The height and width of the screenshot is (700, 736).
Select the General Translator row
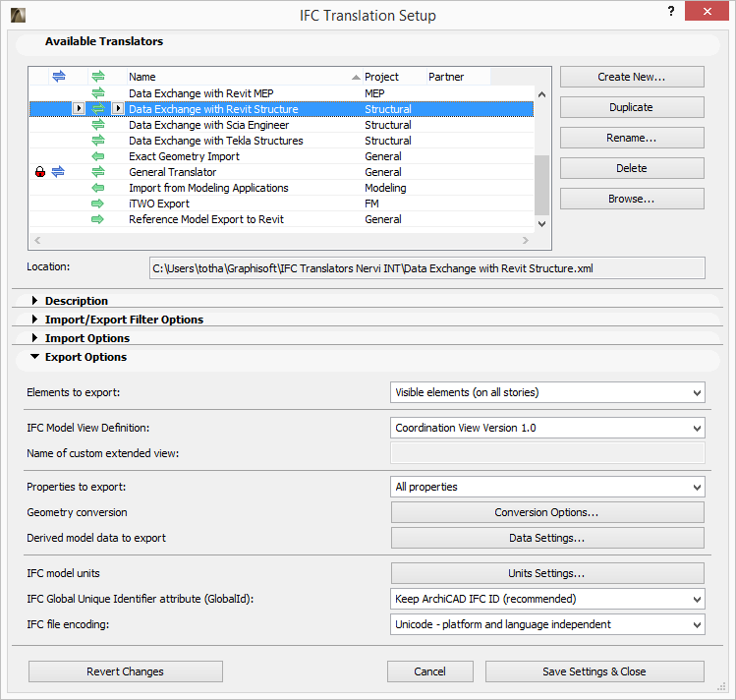(x=282, y=172)
